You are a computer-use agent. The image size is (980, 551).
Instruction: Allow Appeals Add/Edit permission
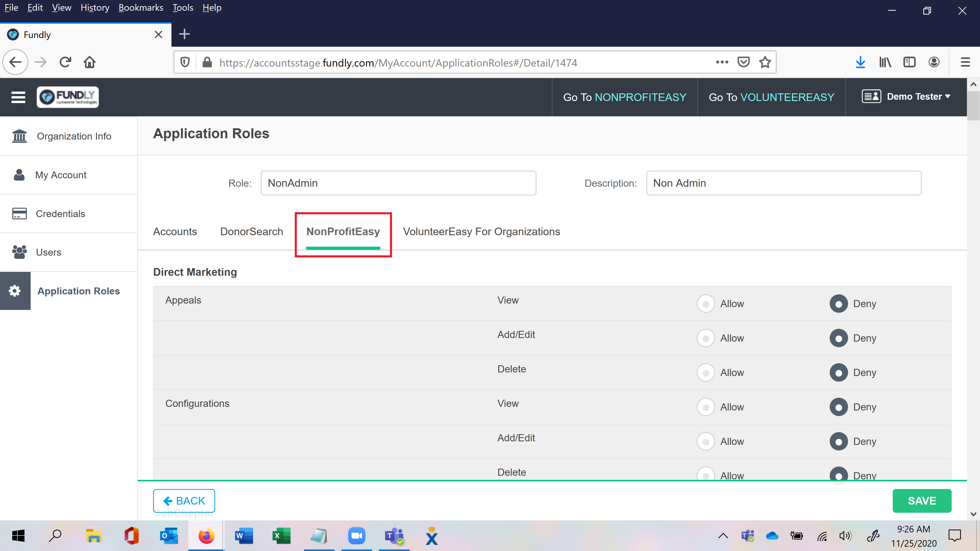[x=706, y=338]
